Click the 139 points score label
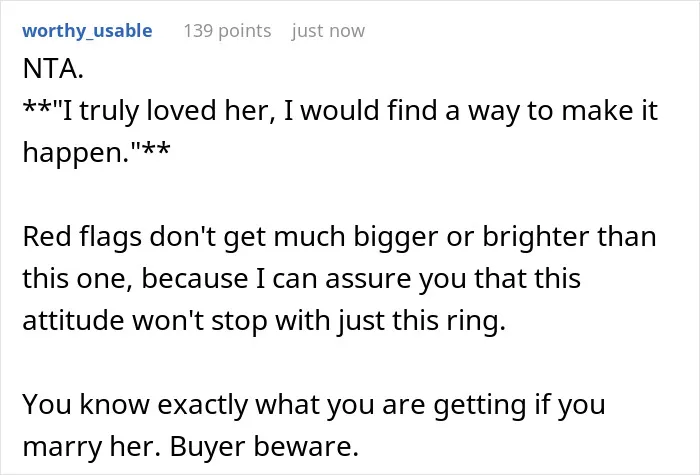This screenshot has height=475, width=700. coord(227,31)
